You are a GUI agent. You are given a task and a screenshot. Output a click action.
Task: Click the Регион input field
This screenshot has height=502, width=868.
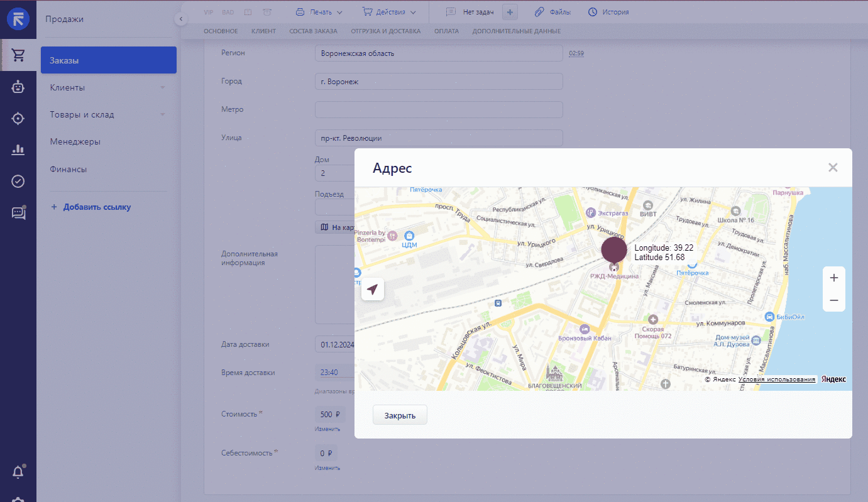(x=439, y=53)
